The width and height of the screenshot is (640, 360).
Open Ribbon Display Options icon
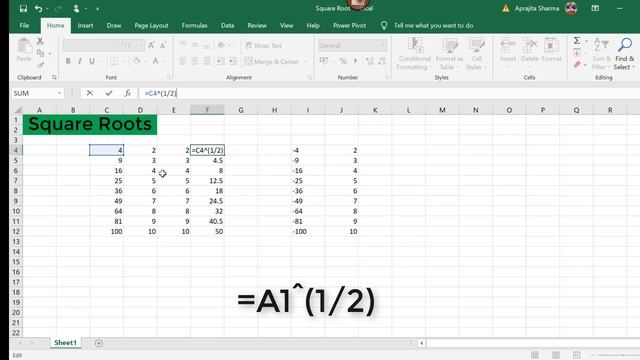[595, 8]
